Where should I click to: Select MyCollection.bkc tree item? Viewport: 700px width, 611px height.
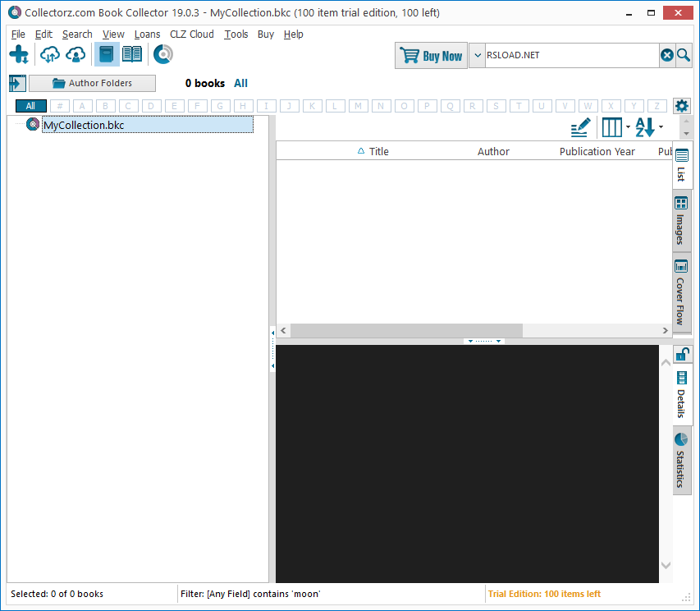coord(148,125)
